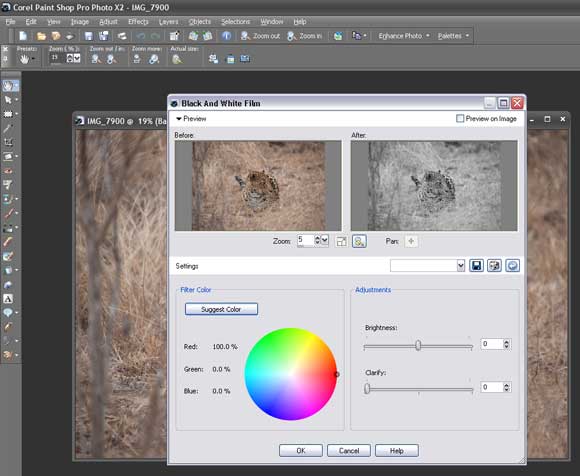This screenshot has height=476, width=580.
Task: Confirm with the OK button
Action: 301,450
